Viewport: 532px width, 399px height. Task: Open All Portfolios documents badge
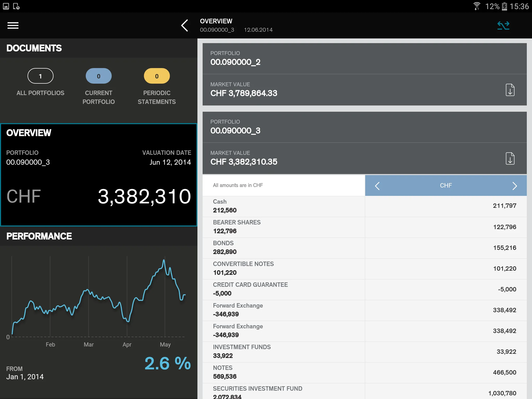coord(41,76)
